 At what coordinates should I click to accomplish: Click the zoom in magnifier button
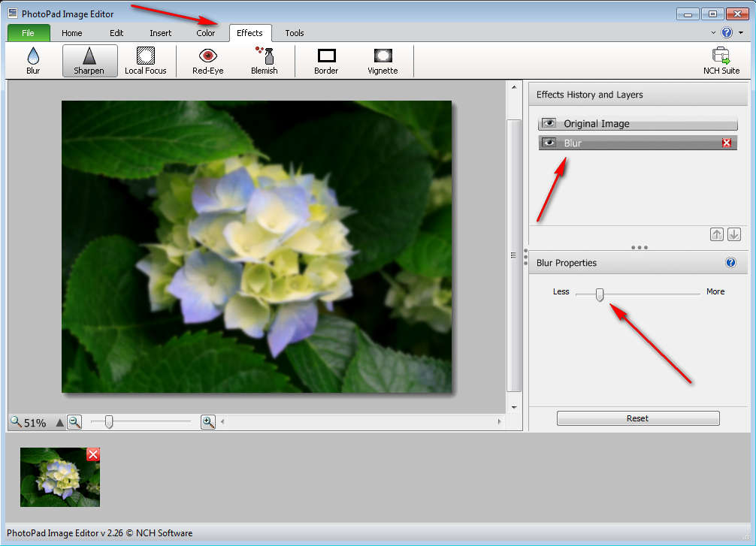[208, 422]
